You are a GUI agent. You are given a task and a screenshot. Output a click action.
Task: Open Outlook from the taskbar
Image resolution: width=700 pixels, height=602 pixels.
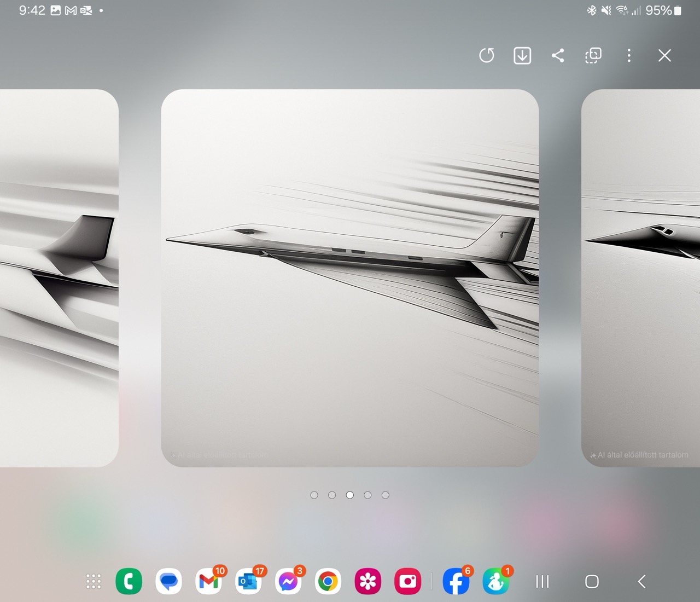click(248, 581)
